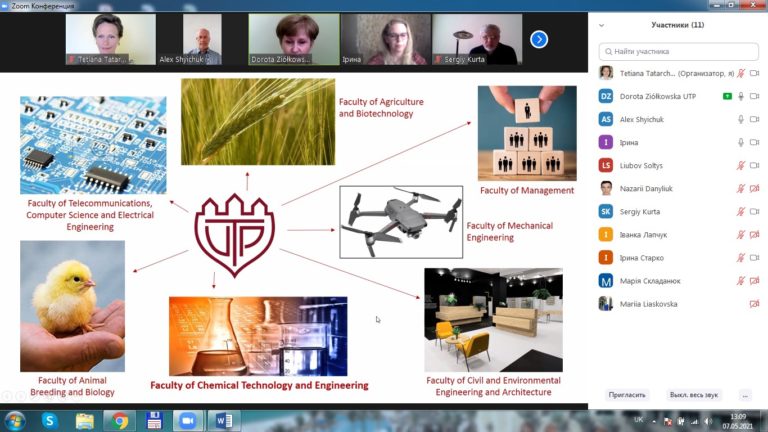Click Tetiana Tatarch's muted microphone icon
Image resolution: width=768 pixels, height=432 pixels.
point(741,73)
